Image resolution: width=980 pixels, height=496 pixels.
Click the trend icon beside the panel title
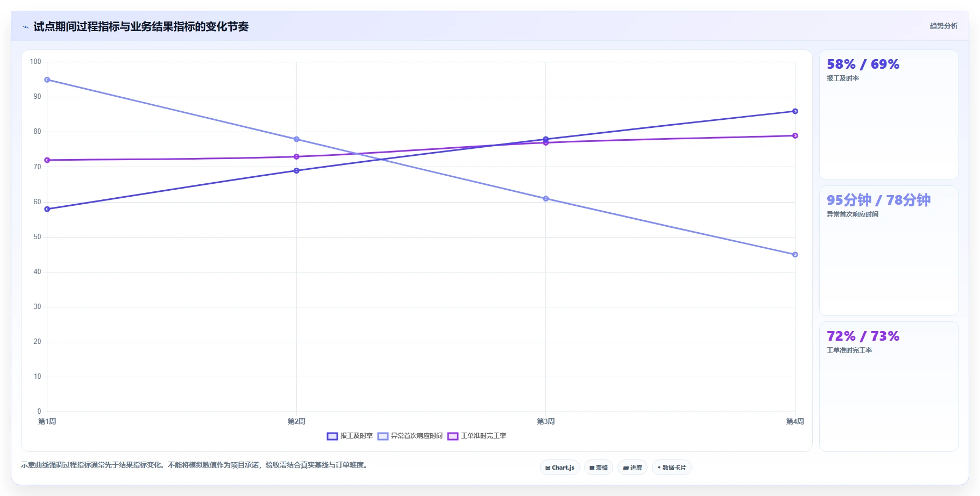(x=25, y=27)
